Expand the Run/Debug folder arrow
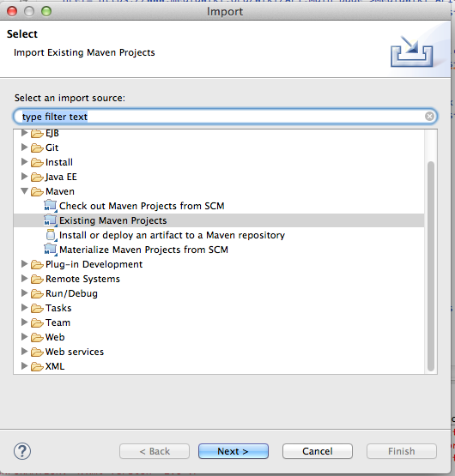This screenshot has width=455, height=476. pyautogui.click(x=24, y=293)
